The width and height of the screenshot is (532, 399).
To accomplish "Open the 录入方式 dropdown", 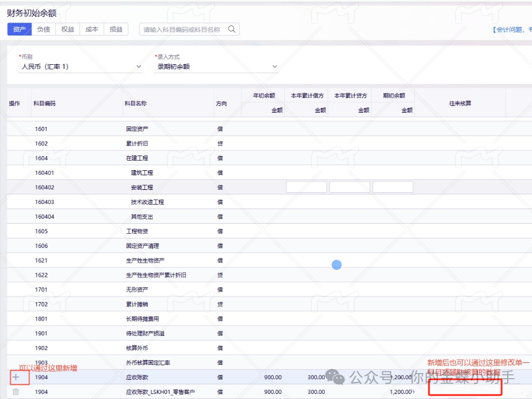I will pos(216,66).
